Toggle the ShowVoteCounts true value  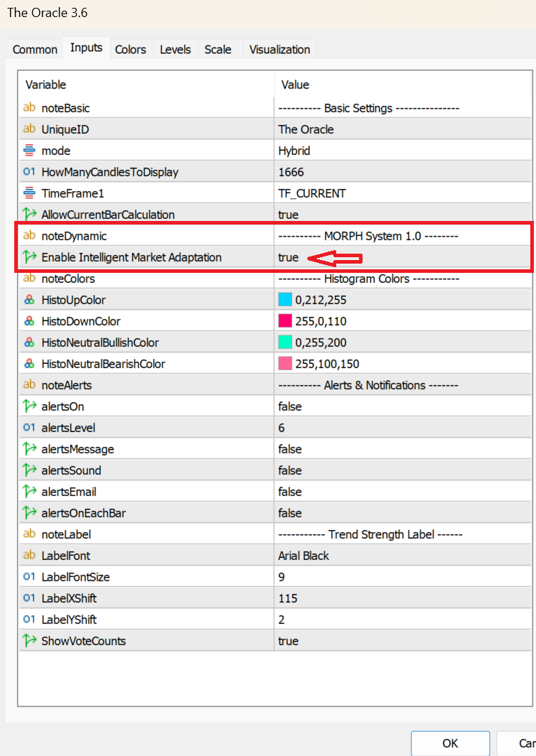pyautogui.click(x=289, y=641)
